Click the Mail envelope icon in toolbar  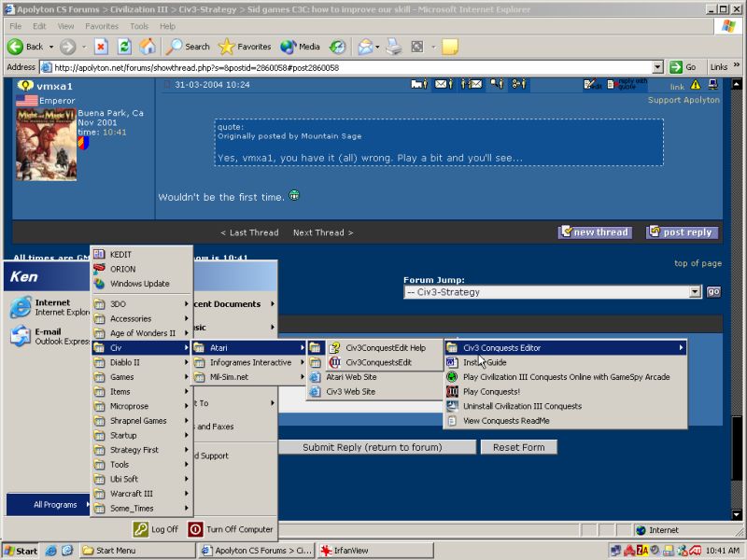coord(365,47)
